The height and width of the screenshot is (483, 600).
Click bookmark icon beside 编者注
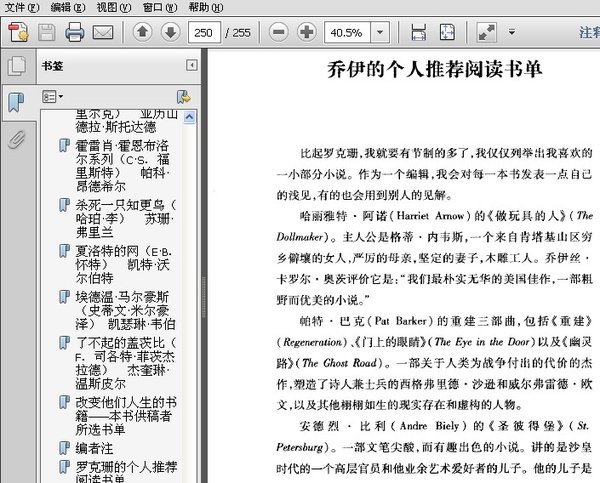click(x=64, y=448)
